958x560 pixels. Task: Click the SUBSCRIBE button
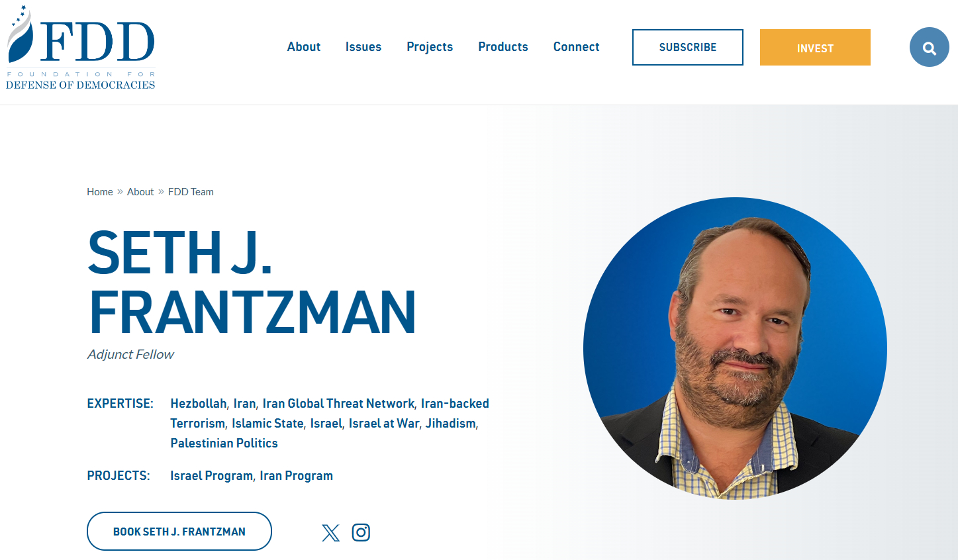point(688,48)
